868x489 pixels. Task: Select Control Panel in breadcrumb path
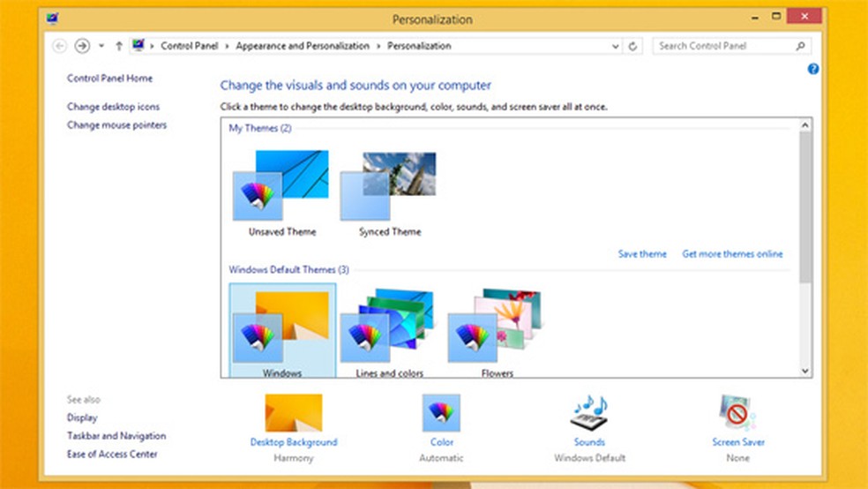point(190,46)
